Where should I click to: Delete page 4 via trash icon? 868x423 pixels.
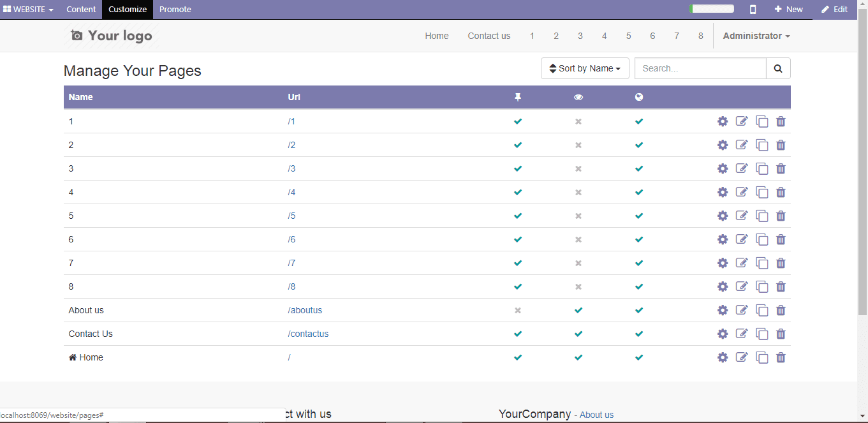[781, 192]
